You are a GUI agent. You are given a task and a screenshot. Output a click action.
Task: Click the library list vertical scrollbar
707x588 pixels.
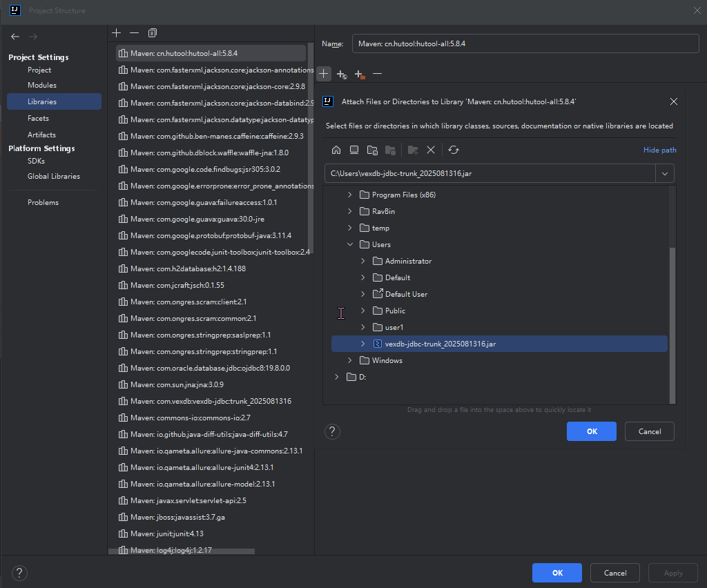(x=311, y=148)
